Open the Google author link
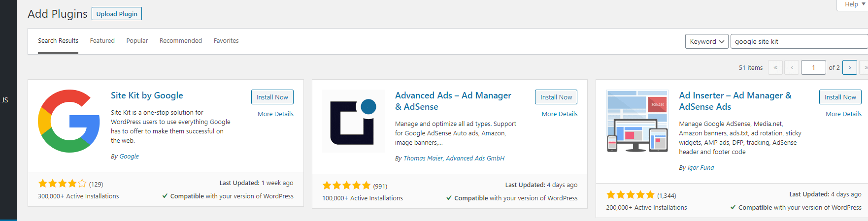The image size is (868, 221). [x=129, y=157]
